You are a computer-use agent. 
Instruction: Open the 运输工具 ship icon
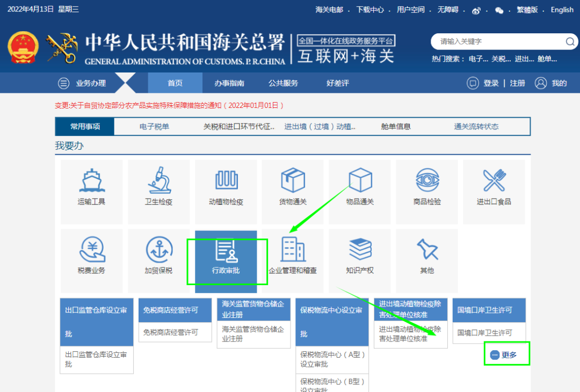[92, 180]
